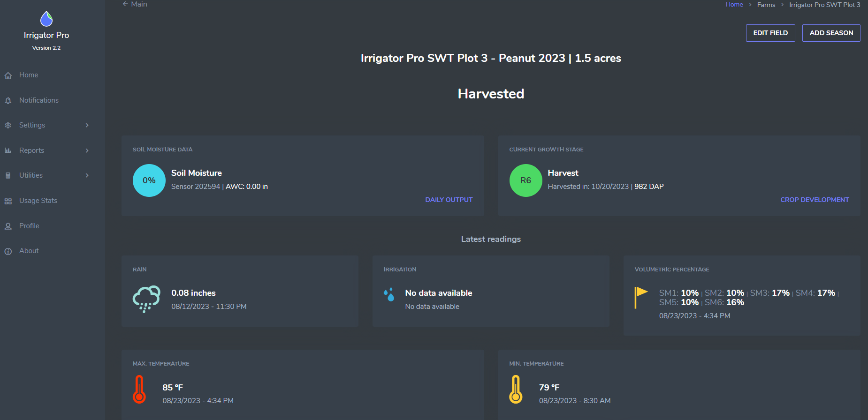
Task: Open the DAILY OUTPUT link
Action: click(449, 200)
